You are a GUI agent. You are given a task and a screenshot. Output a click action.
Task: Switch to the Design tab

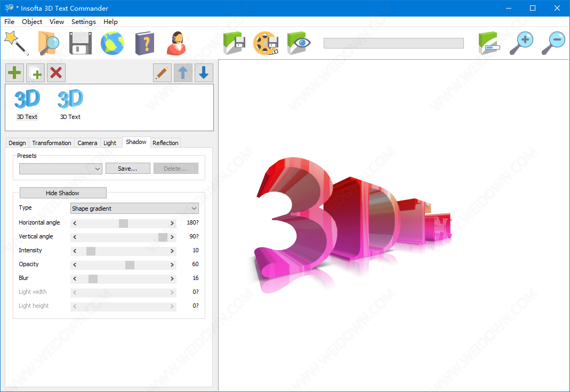[x=17, y=143]
